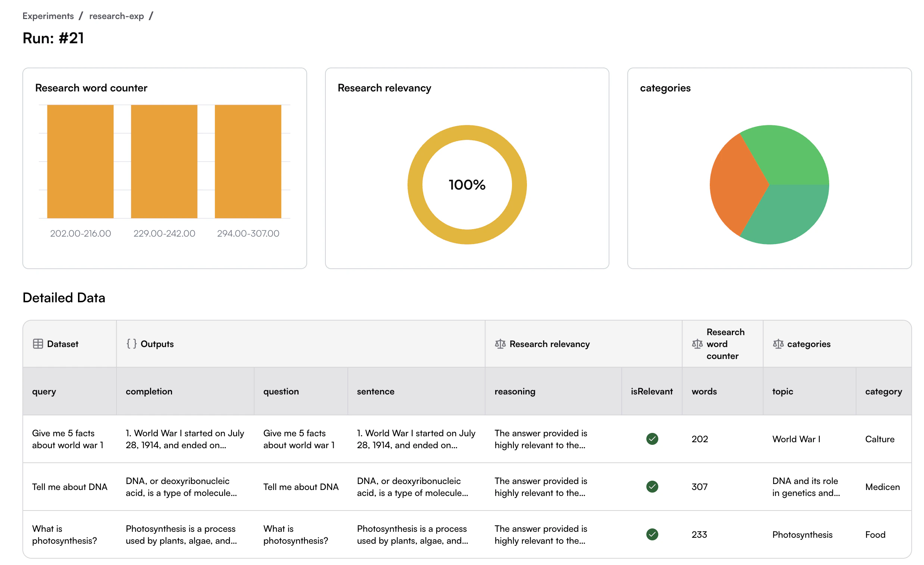Click the completion column header
The width and height of the screenshot is (924, 565).
click(x=149, y=391)
